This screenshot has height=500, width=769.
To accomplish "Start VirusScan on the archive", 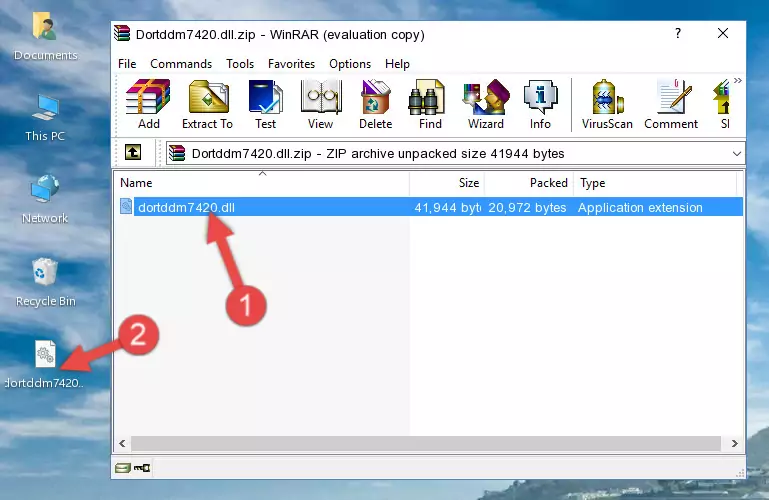I will coord(607,104).
